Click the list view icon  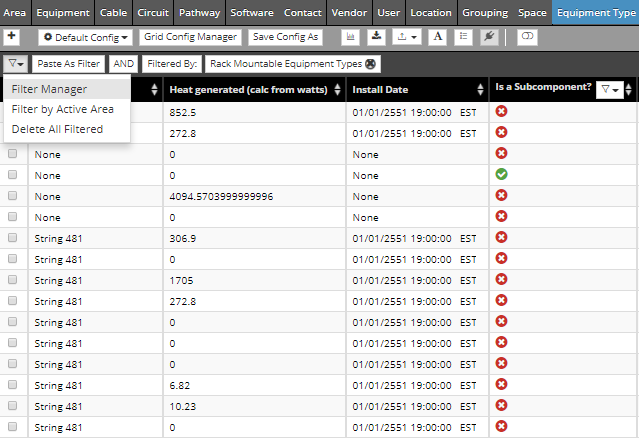(463, 37)
